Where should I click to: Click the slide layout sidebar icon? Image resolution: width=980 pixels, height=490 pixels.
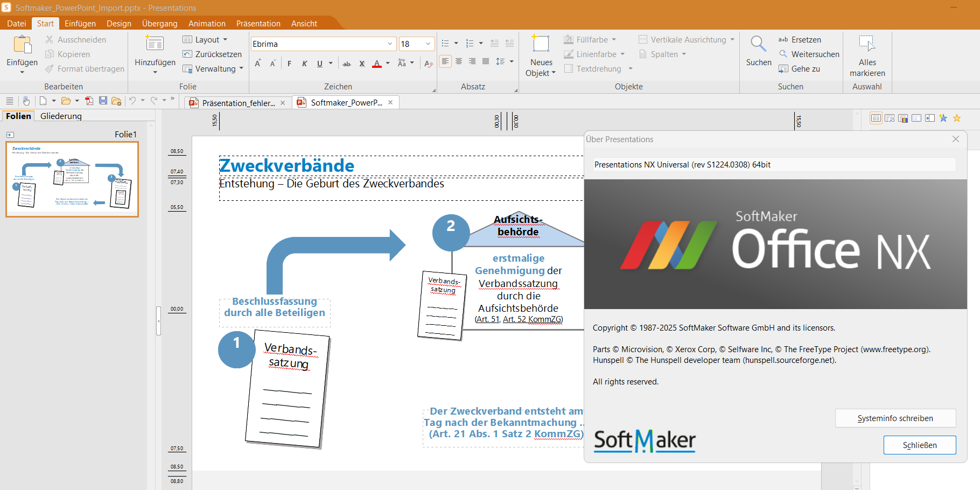coord(876,118)
